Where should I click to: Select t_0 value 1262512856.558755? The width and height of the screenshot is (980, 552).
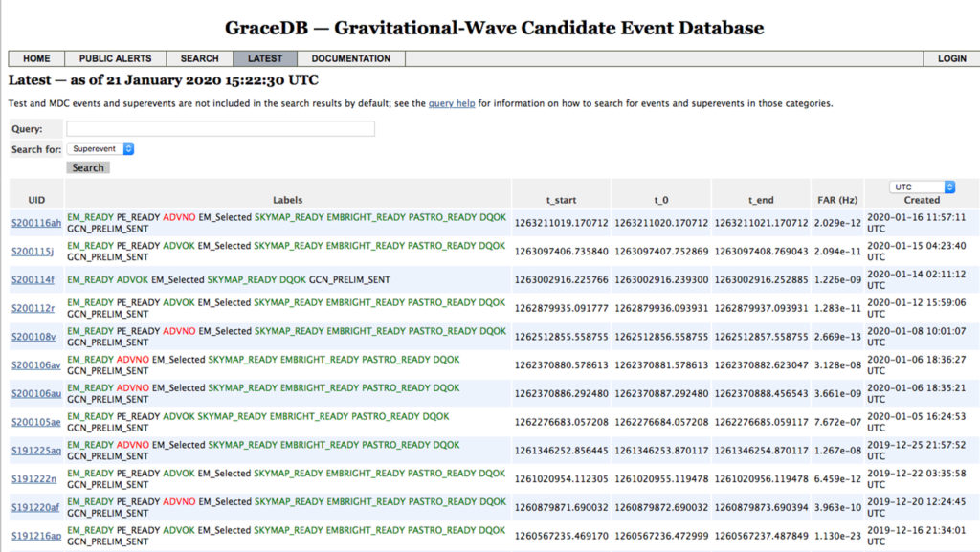tap(661, 337)
